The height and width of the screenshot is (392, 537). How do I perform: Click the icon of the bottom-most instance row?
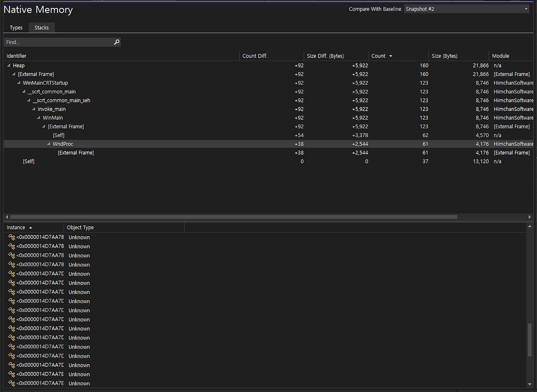pos(12,383)
